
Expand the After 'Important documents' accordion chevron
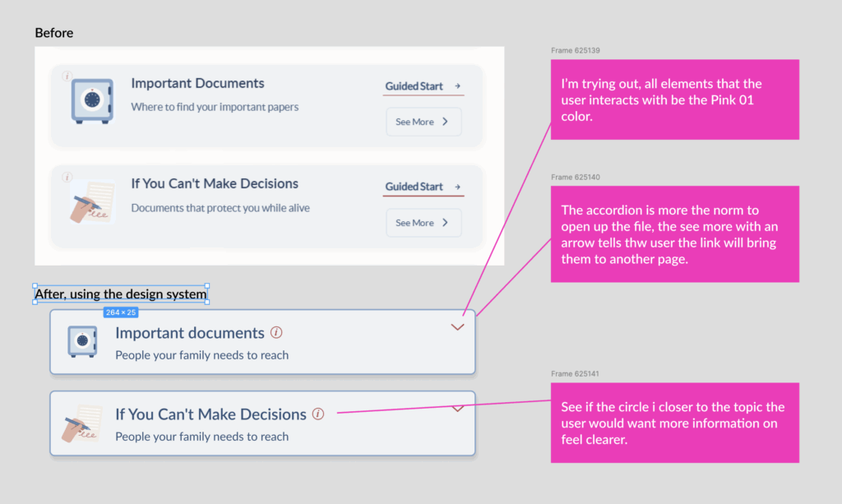coord(458,327)
